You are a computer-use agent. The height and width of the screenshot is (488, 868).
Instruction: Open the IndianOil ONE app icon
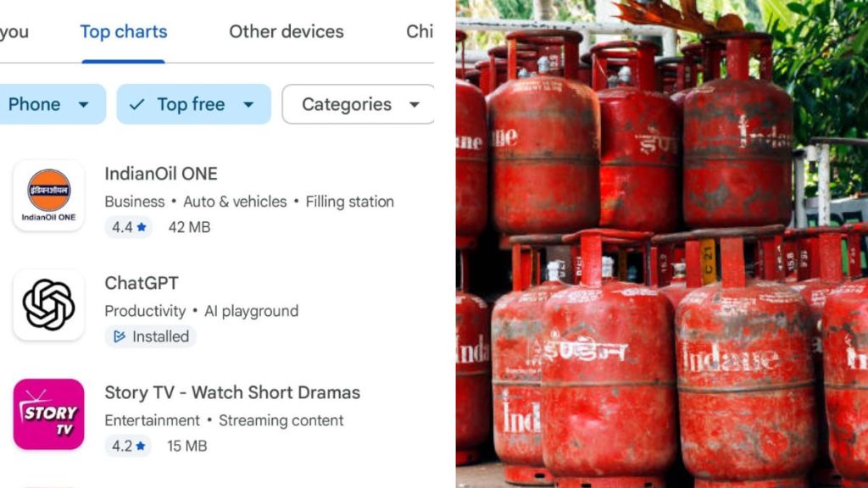(48, 196)
